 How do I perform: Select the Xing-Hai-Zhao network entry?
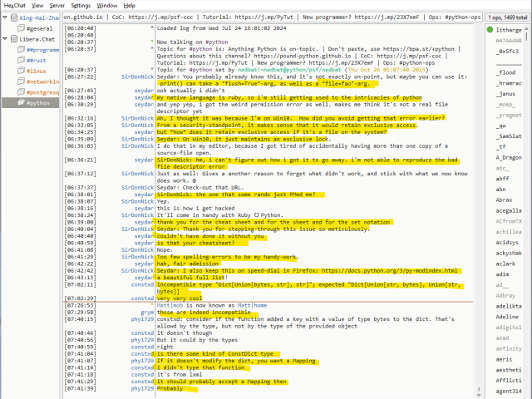point(39,17)
